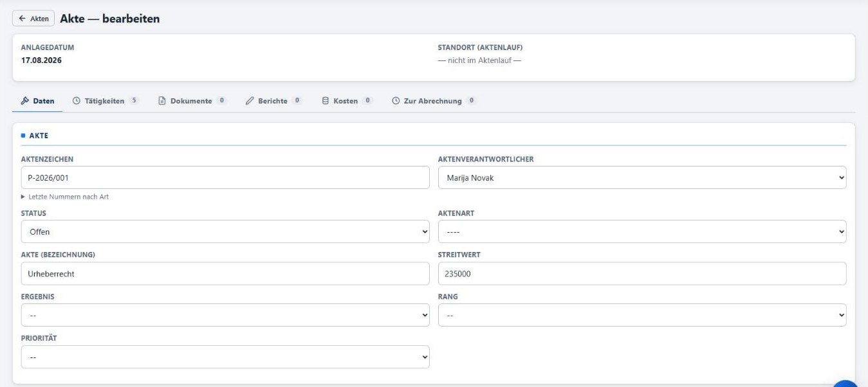Viewport: 868px width, 387px height.
Task: Open the Zur Abrechnung tab
Action: 434,101
